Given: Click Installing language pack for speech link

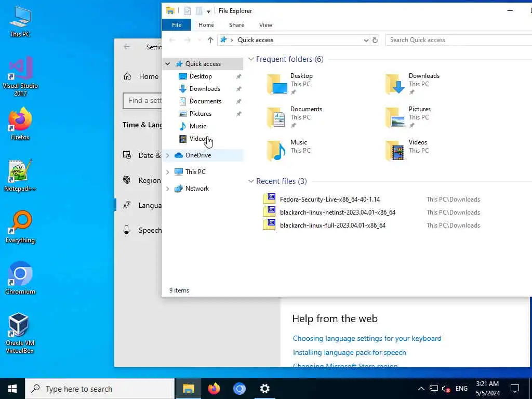Looking at the screenshot, I should [x=350, y=352].
